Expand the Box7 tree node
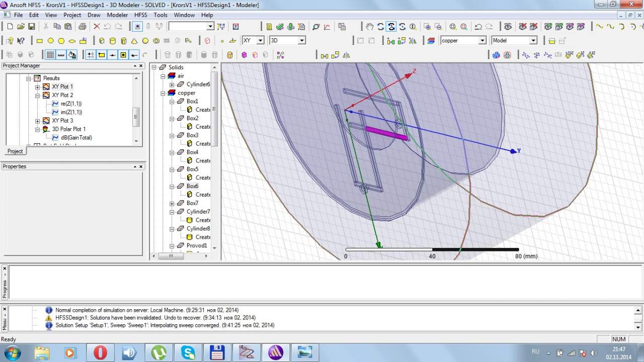This screenshot has height=362, width=644. tap(172, 204)
